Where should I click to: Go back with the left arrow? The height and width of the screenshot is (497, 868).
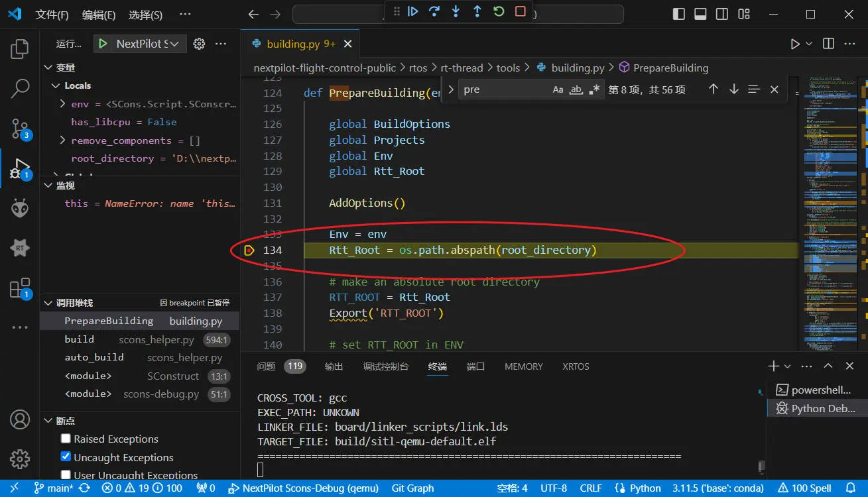[253, 15]
